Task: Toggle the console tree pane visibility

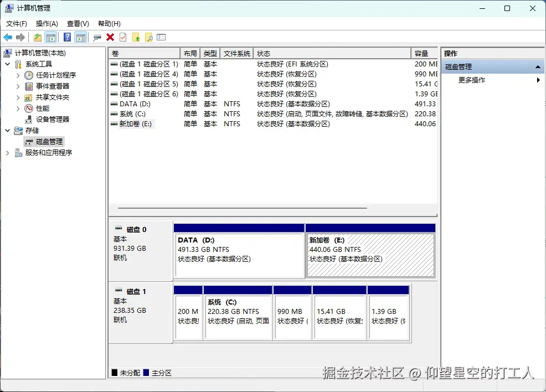Action: (51, 37)
